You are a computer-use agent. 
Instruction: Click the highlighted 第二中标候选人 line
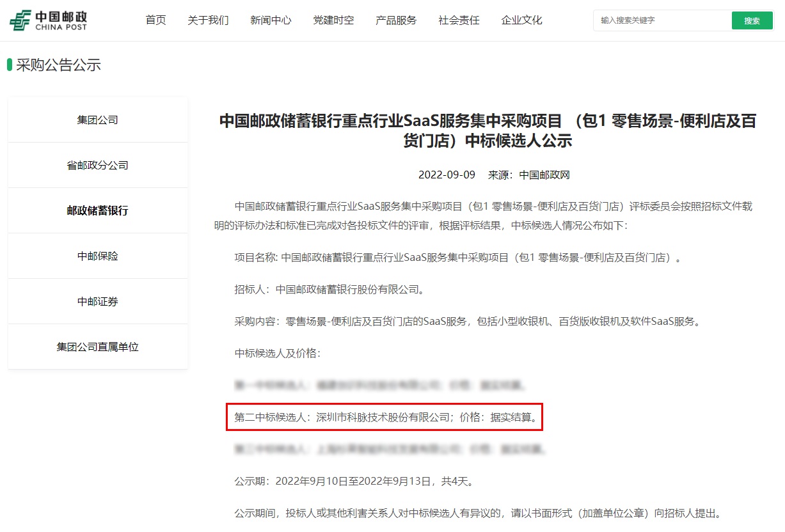click(385, 418)
